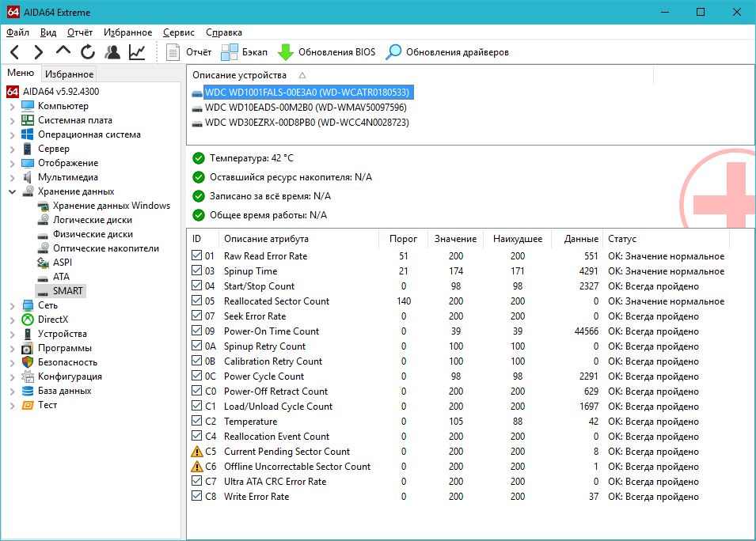Viewport: 756px width, 541px height.
Task: Click warning icon for Offline Uncorrectable Sector Count
Action: click(196, 467)
